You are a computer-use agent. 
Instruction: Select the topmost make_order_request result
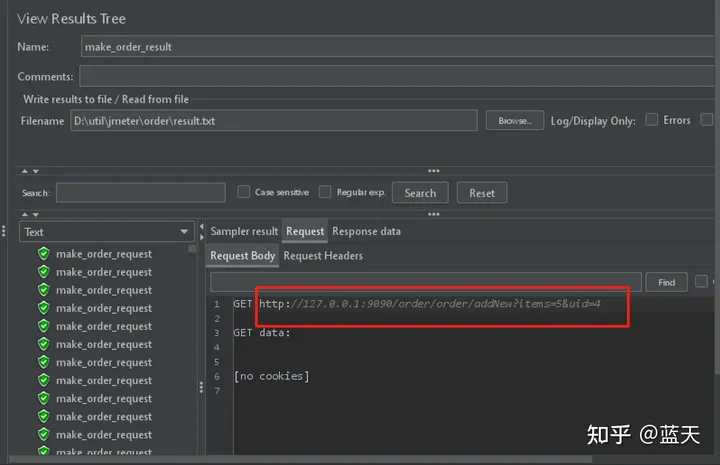point(104,254)
